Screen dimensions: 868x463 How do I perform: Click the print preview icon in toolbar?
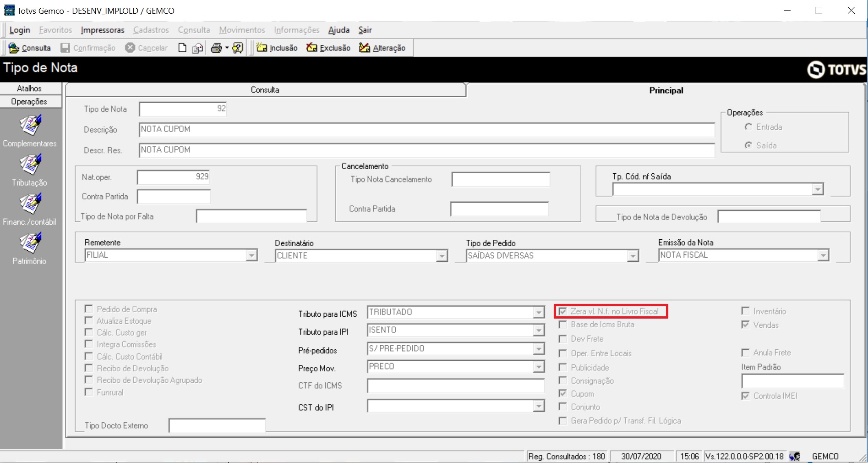pos(197,48)
